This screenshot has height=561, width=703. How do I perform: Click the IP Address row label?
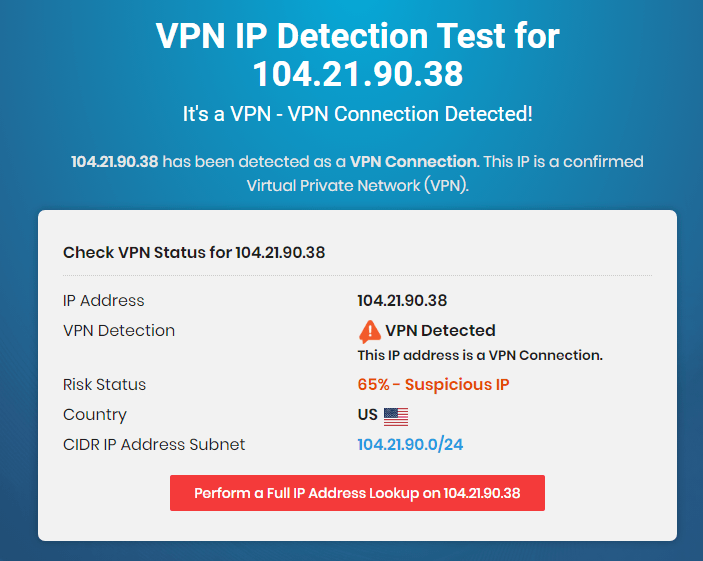tap(104, 300)
